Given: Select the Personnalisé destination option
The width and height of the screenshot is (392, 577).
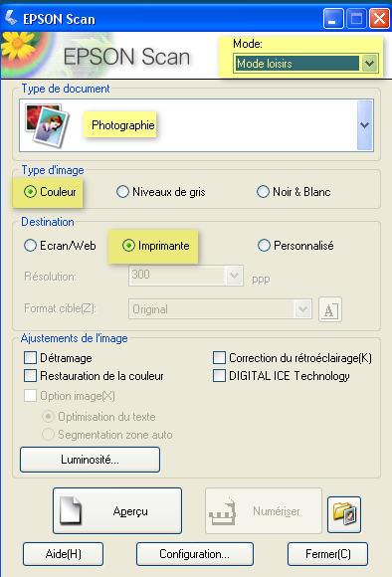Looking at the screenshot, I should [264, 246].
